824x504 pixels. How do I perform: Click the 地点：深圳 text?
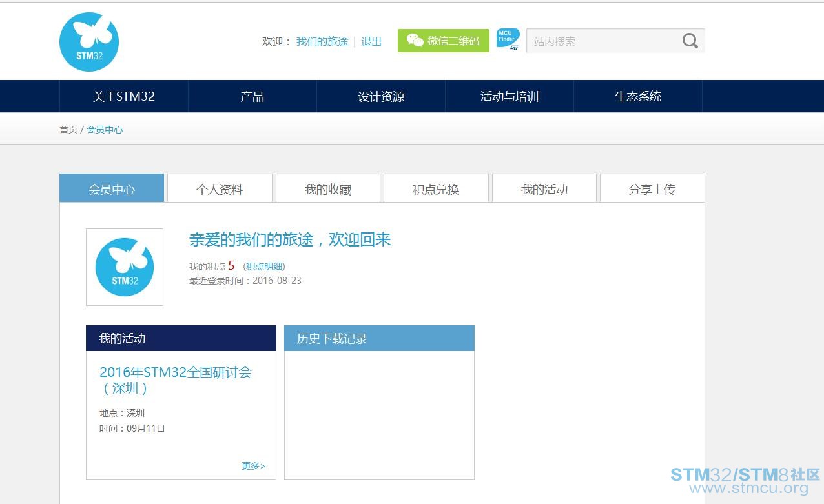tap(122, 413)
